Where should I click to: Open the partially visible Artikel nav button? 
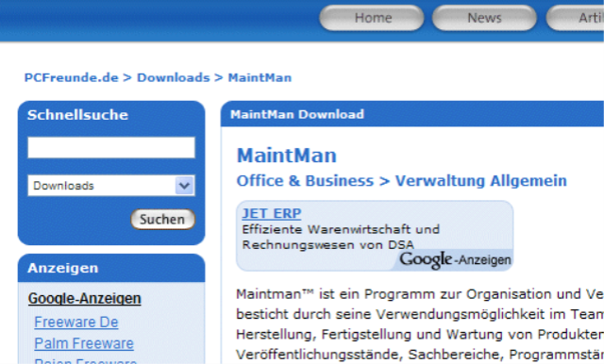tap(575, 18)
